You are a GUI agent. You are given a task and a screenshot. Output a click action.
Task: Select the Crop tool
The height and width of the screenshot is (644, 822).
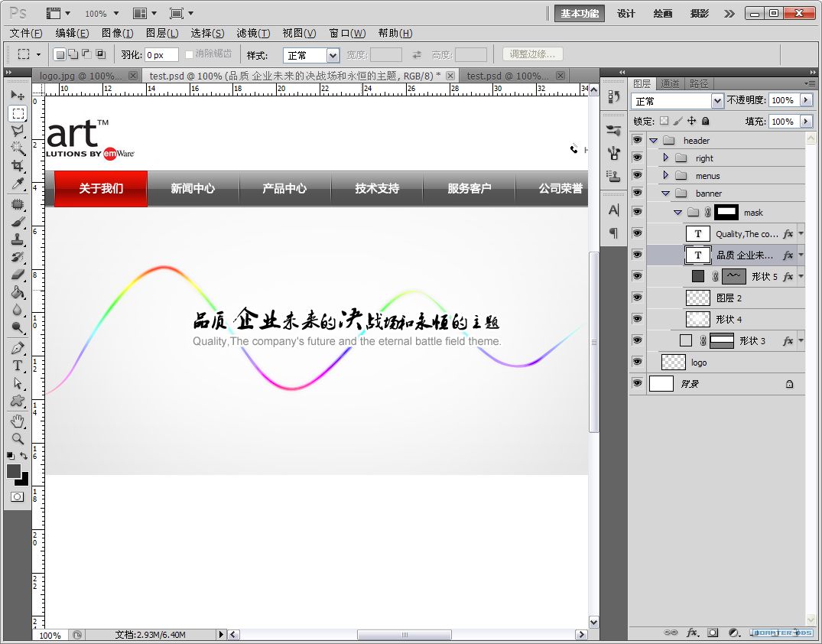pyautogui.click(x=18, y=166)
